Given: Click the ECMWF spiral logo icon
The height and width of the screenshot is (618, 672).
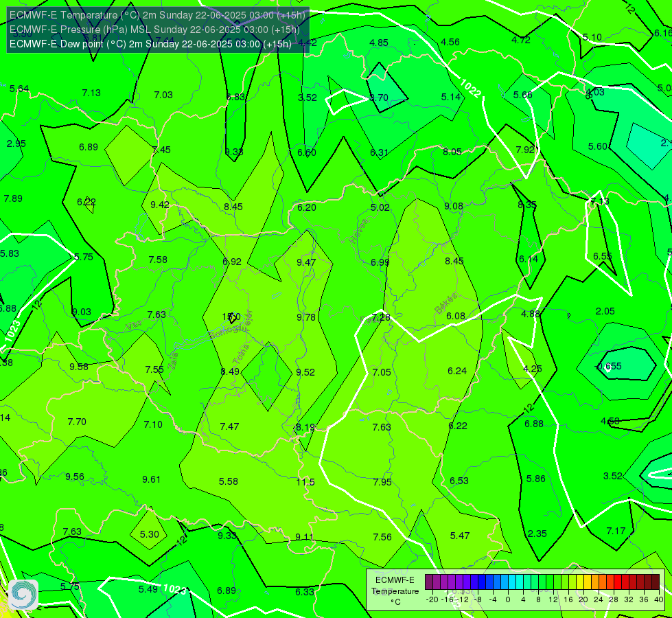Looking at the screenshot, I should pyautogui.click(x=23, y=595).
